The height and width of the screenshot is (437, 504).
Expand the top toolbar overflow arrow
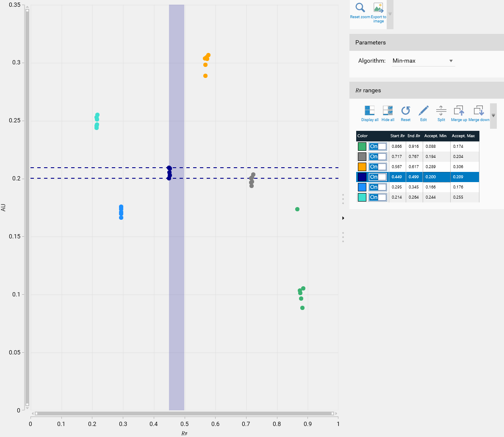[x=390, y=14]
